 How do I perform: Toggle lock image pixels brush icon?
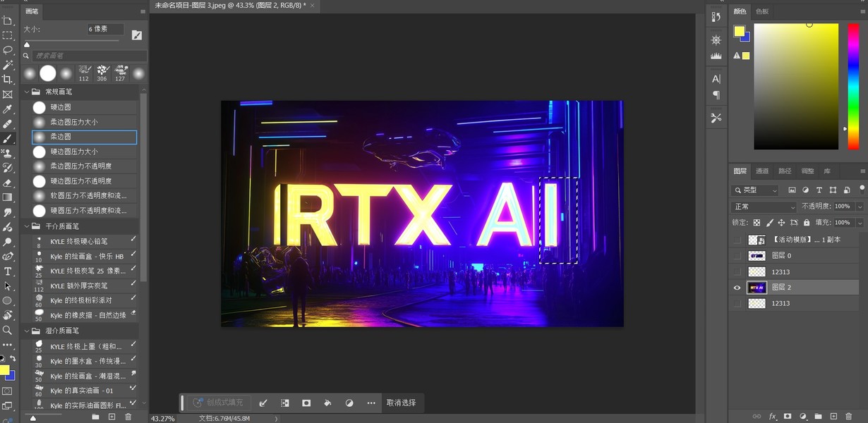tap(769, 223)
